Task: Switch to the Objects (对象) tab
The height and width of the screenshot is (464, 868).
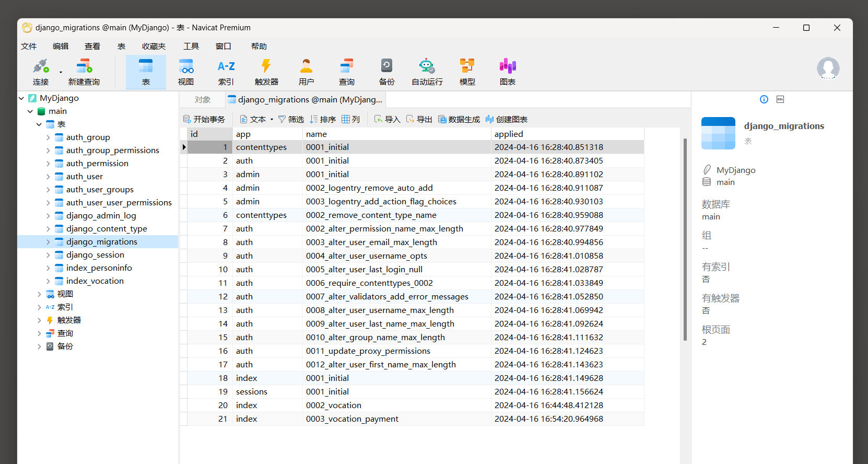Action: pyautogui.click(x=203, y=100)
